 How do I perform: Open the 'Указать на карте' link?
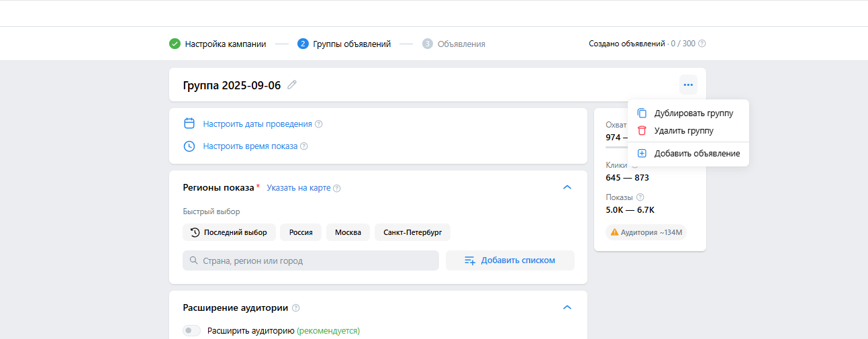coord(298,188)
